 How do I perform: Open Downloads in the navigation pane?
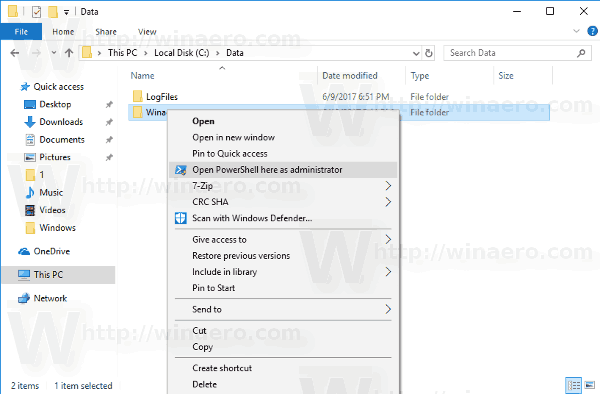pyautogui.click(x=61, y=122)
